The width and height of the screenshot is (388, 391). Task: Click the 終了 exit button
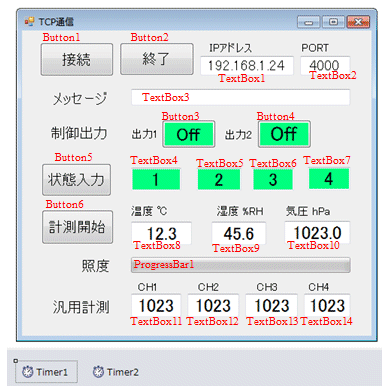coord(157,59)
